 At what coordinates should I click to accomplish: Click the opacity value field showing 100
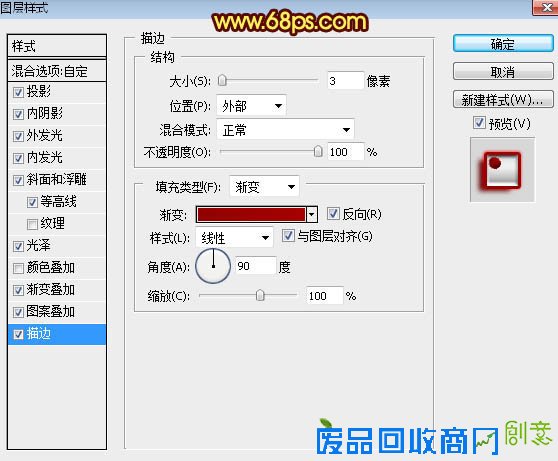coord(346,152)
